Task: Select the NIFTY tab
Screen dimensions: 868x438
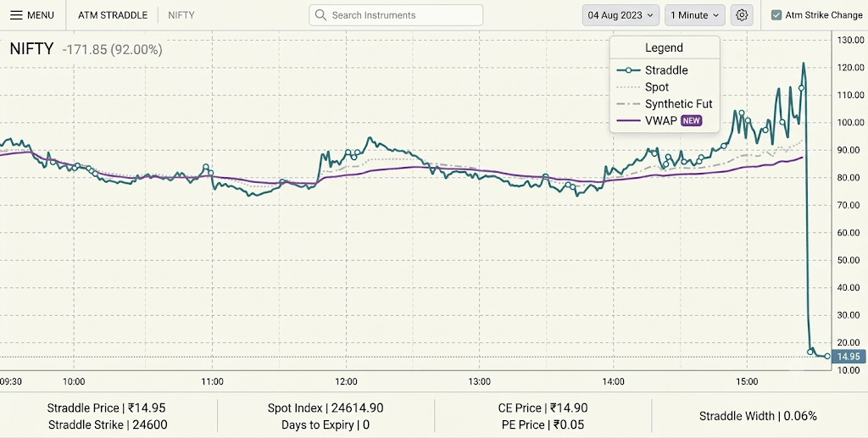Action: coord(181,15)
